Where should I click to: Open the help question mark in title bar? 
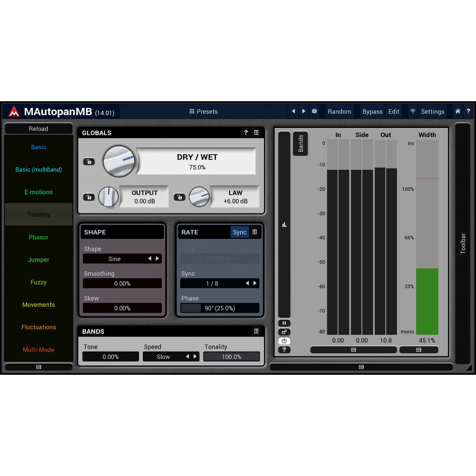click(468, 111)
